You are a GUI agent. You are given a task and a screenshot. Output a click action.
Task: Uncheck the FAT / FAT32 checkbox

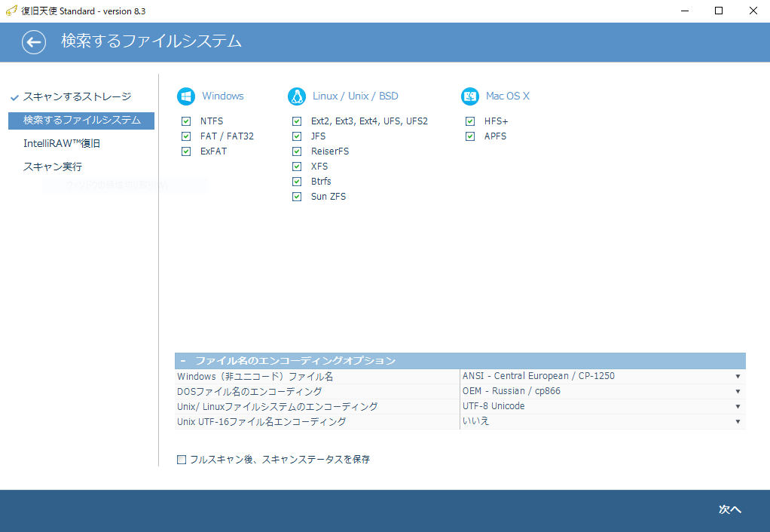[x=186, y=136]
